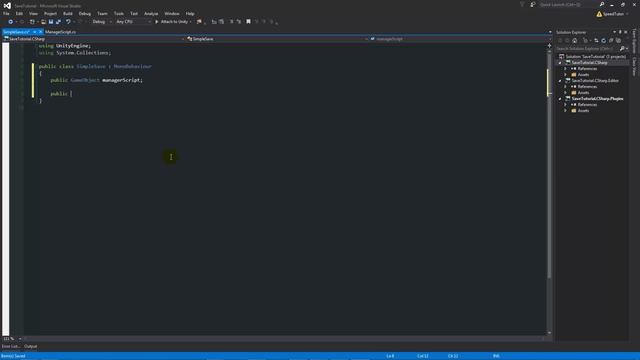Switch to the ManagerScript.cs tab
Viewport: 640px width, 360px height.
coord(60,32)
